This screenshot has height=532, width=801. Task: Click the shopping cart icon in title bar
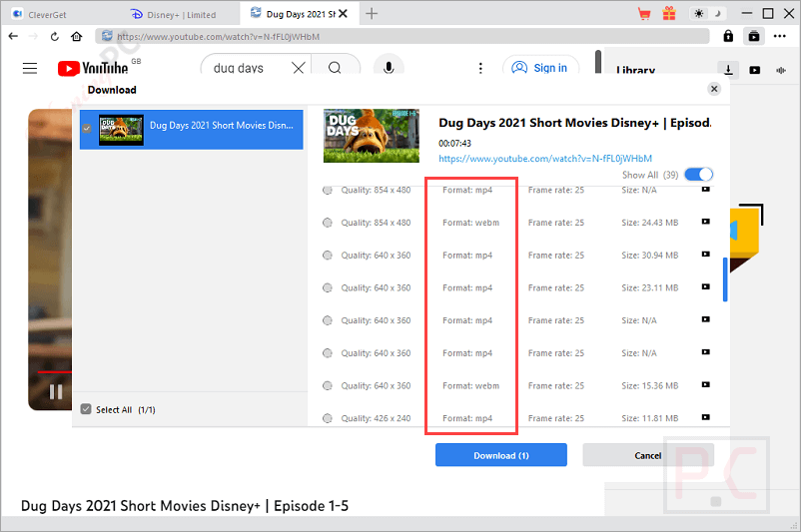644,14
